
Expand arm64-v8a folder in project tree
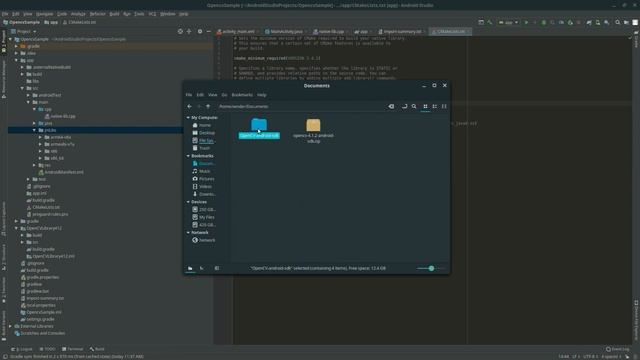(x=40, y=137)
